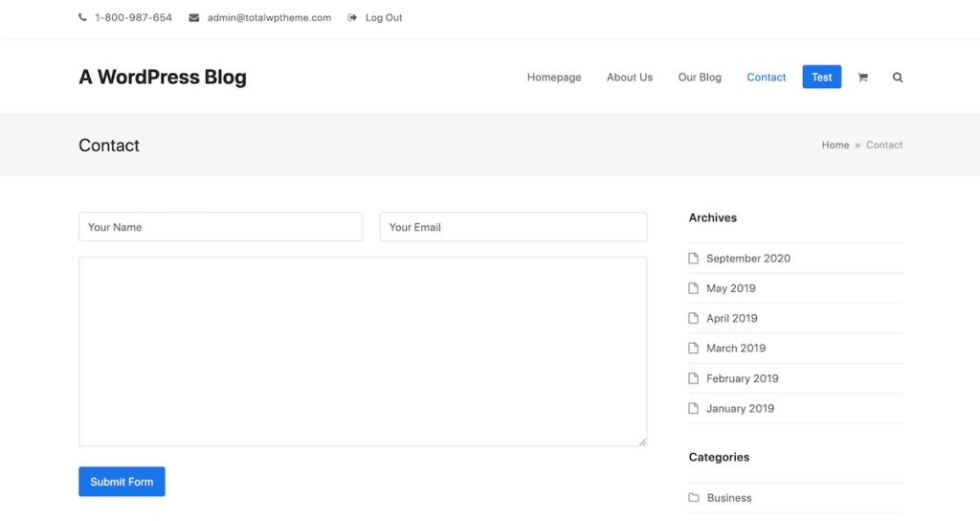This screenshot has width=980, height=521.
Task: Follow the Home breadcrumb link
Action: pos(835,146)
